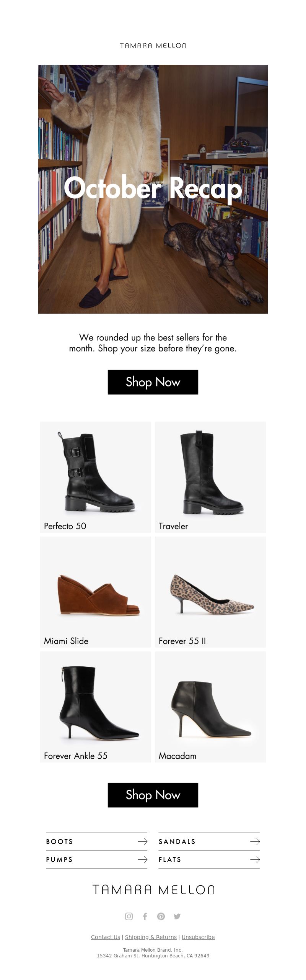Open the Miami Slide product image

pyautogui.click(x=96, y=592)
